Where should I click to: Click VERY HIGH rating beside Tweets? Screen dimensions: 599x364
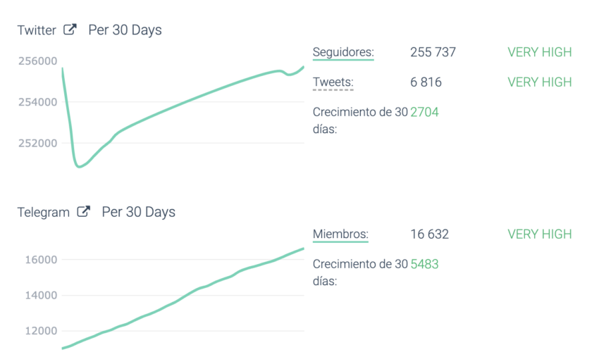[539, 82]
